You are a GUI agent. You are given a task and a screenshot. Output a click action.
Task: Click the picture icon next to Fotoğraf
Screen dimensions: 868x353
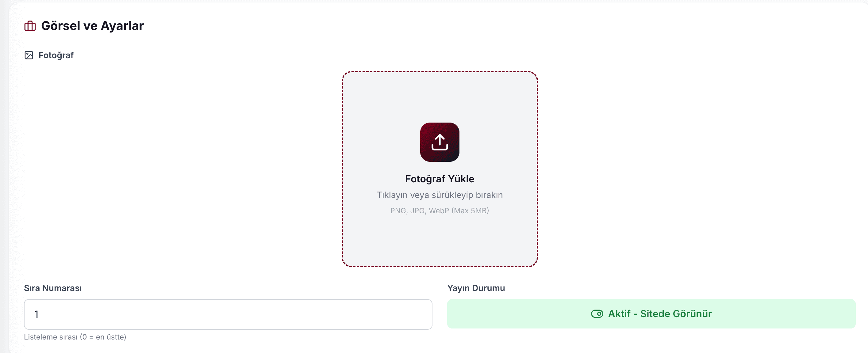coord(29,55)
